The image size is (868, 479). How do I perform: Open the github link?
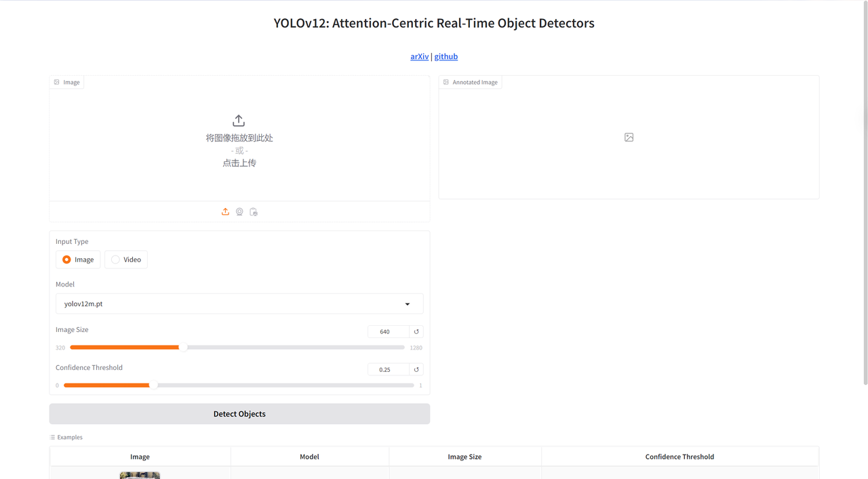446,56
